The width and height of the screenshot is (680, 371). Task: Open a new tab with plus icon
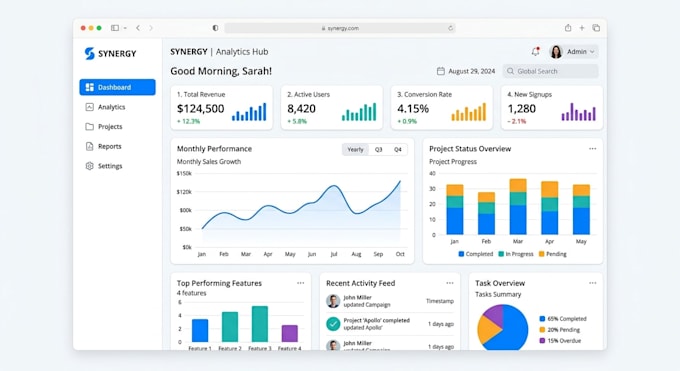pos(582,28)
